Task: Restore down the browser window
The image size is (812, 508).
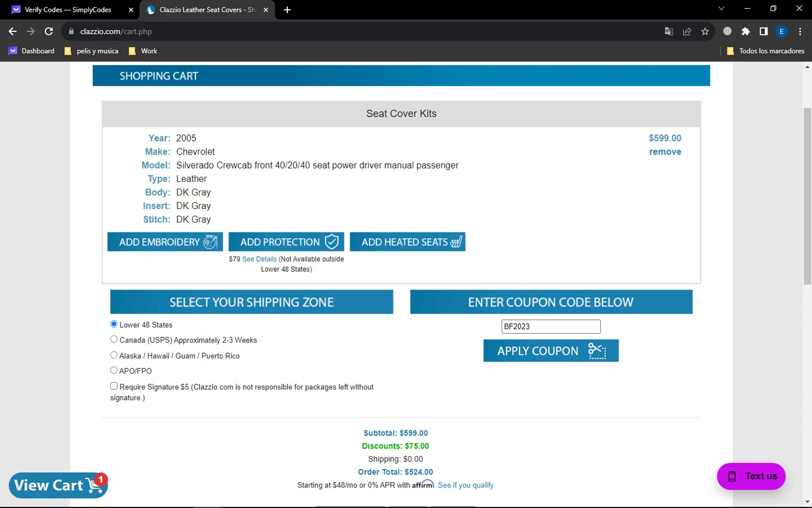Action: click(x=773, y=9)
